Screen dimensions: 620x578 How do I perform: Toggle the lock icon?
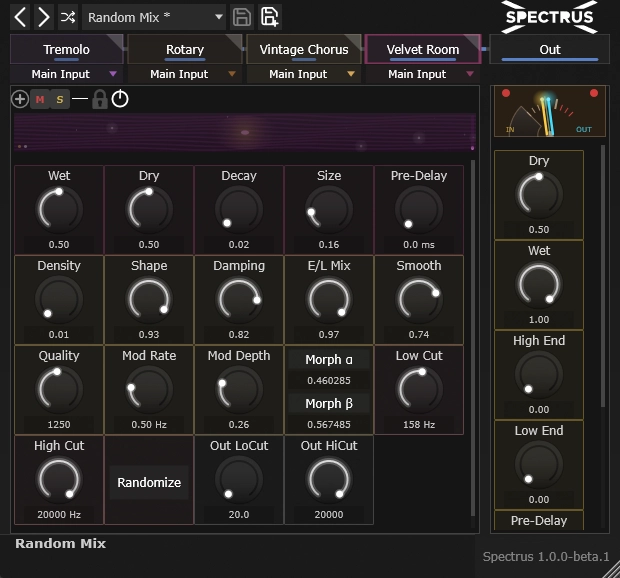coord(99,99)
